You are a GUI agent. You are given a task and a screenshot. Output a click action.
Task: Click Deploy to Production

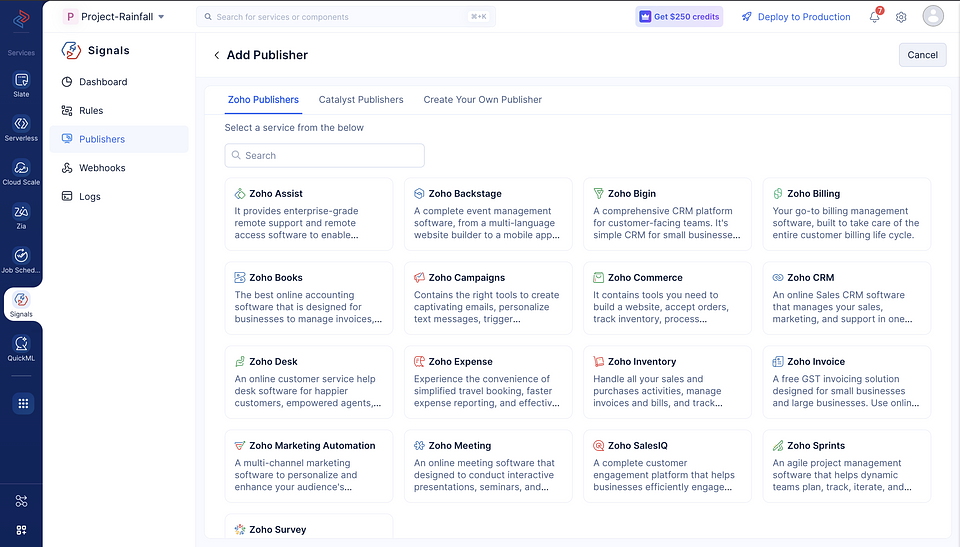(796, 17)
